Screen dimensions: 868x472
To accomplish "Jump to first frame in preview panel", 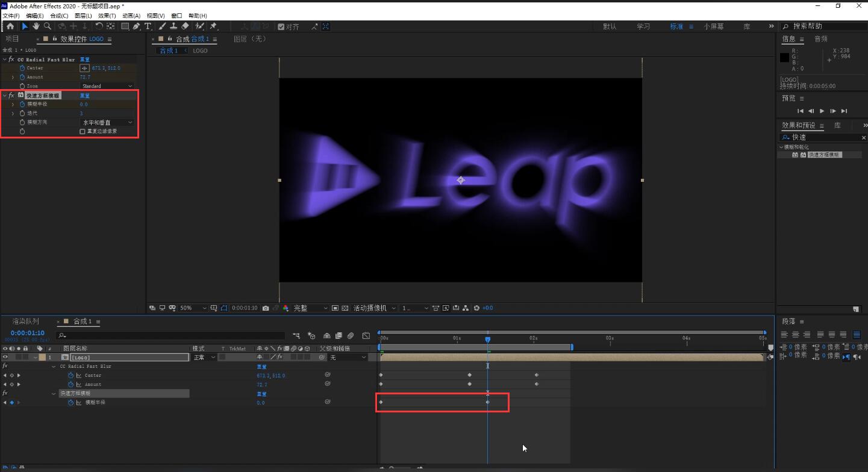I will pyautogui.click(x=801, y=111).
